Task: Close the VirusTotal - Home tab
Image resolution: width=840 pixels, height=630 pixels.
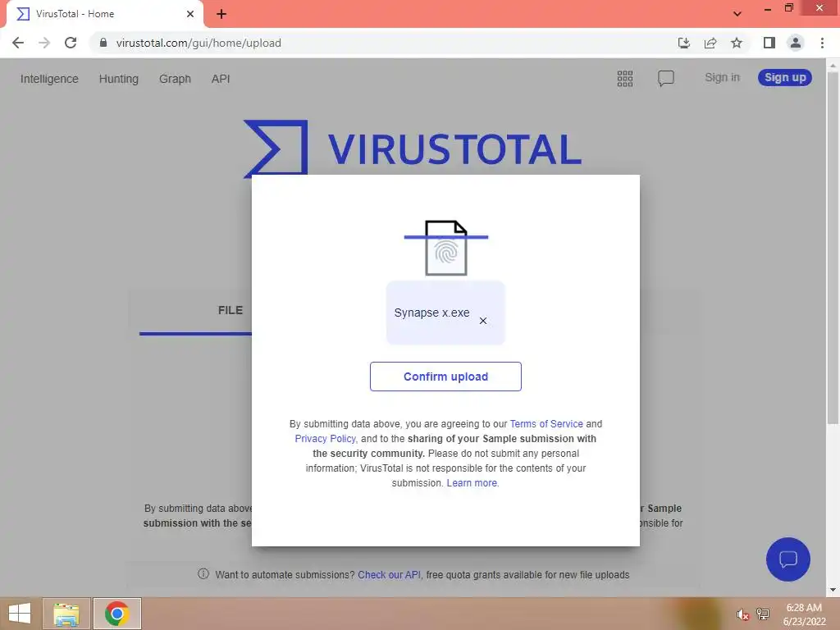Action: pos(190,14)
